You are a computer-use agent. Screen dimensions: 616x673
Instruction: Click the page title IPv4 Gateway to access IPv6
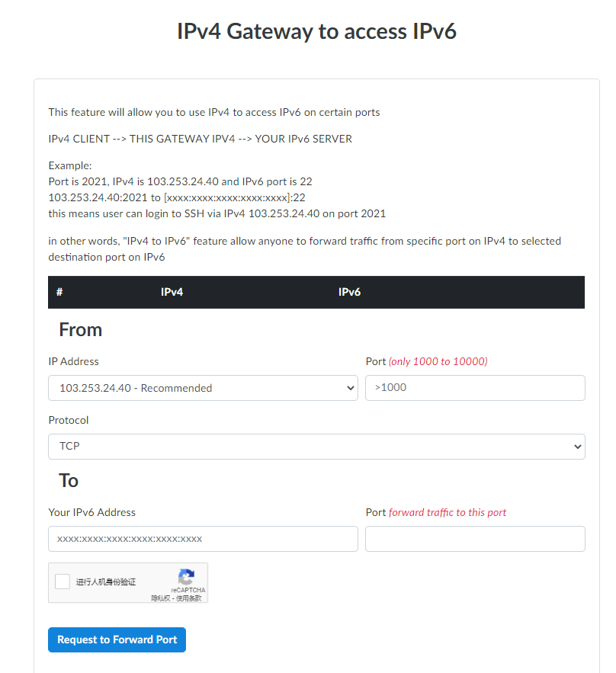(316, 31)
